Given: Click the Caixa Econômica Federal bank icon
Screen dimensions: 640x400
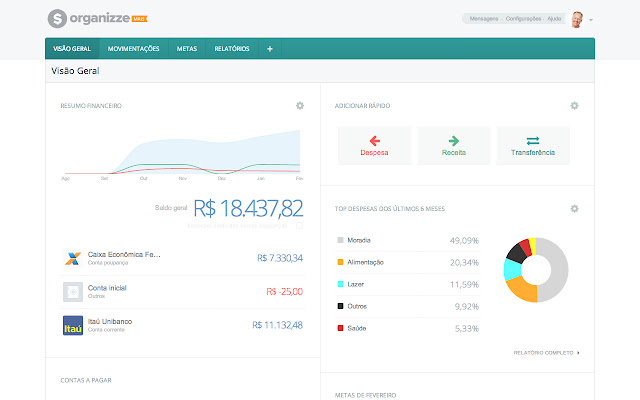Looking at the screenshot, I should 72,258.
